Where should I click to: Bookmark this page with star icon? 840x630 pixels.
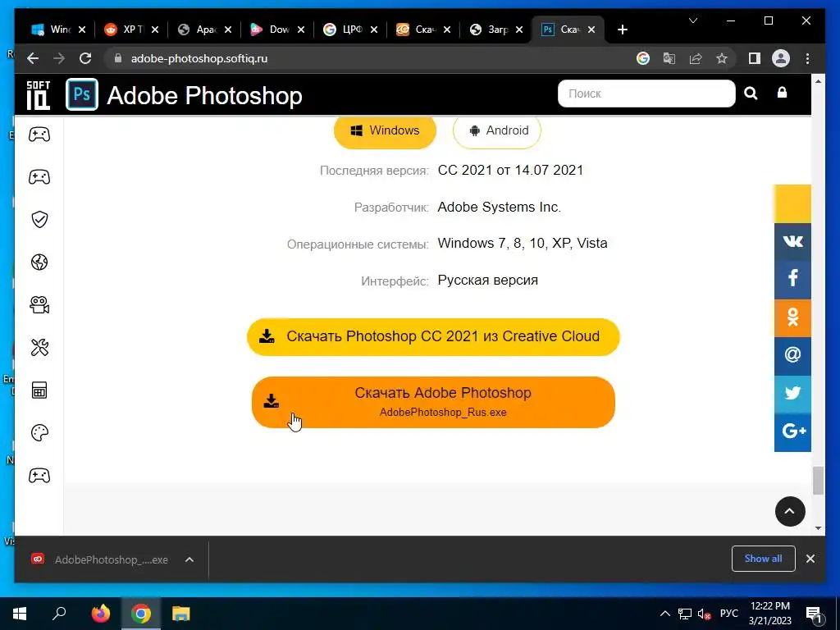[x=722, y=58]
